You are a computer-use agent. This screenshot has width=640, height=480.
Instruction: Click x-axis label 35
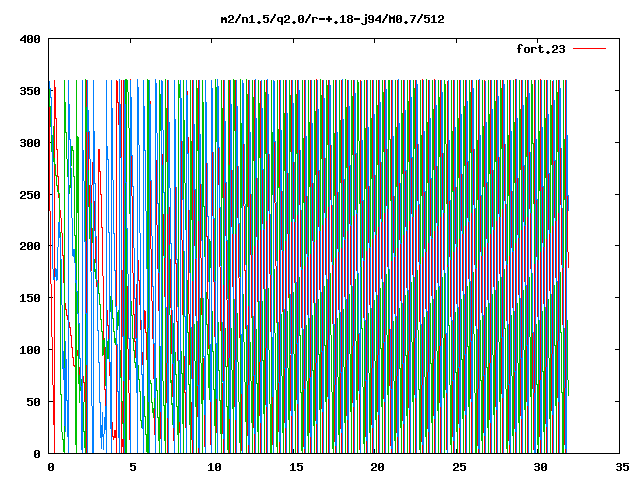pos(622,467)
